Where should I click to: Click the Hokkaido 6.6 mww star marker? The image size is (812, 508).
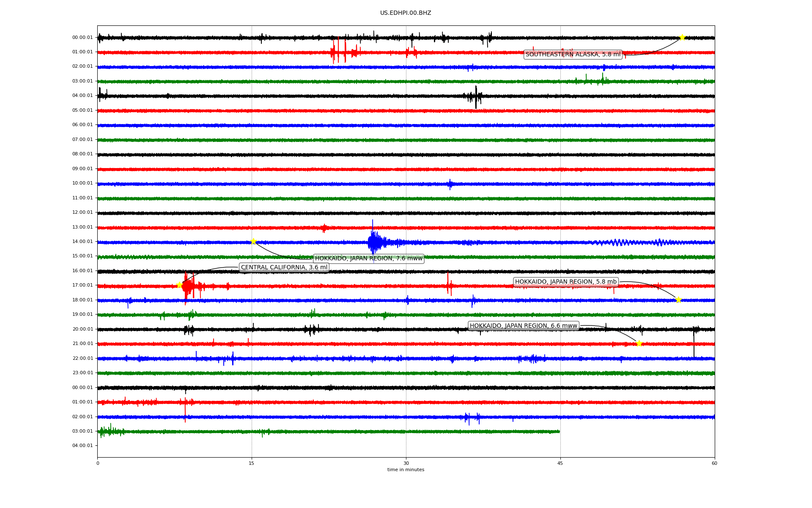639,343
